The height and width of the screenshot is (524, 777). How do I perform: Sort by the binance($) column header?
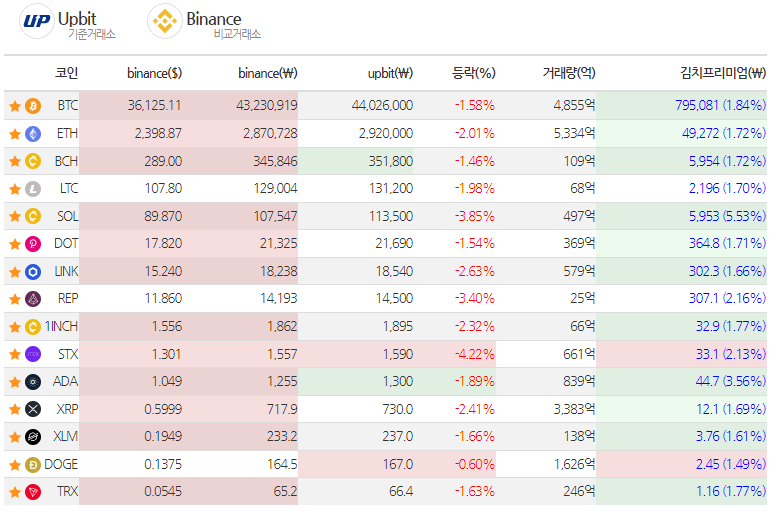[155, 73]
